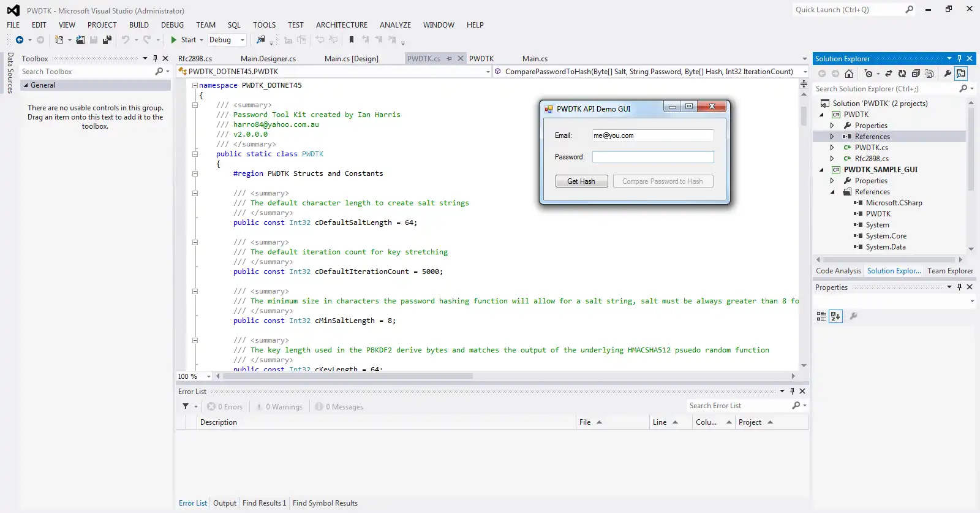Sort the Error List by File column
The image size is (980, 513).
point(613,422)
